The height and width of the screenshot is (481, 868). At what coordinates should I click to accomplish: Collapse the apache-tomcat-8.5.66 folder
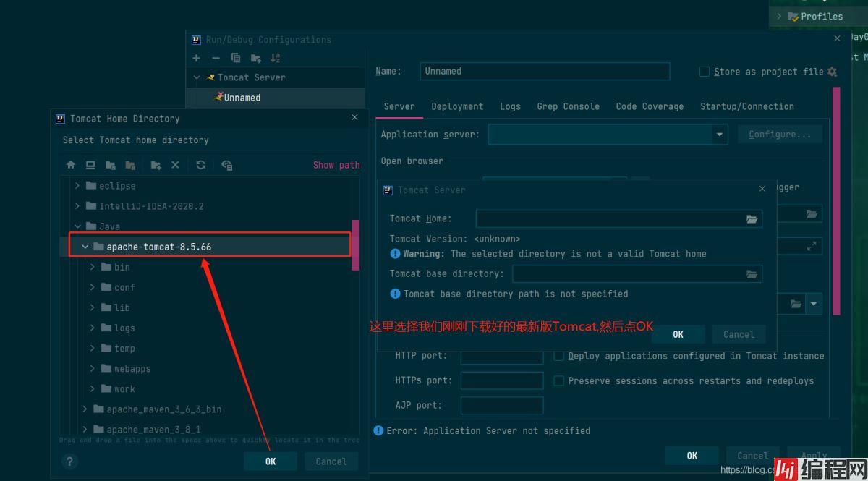point(85,247)
